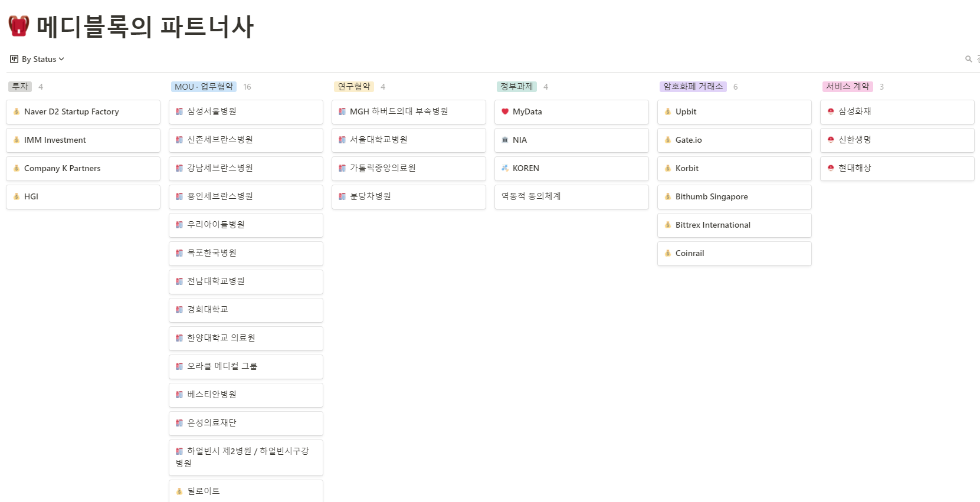
Task: Click the money bag icon on Coinrail card
Action: 668,253
